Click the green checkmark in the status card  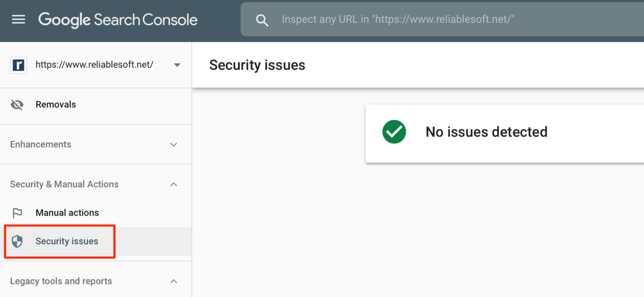[394, 132]
